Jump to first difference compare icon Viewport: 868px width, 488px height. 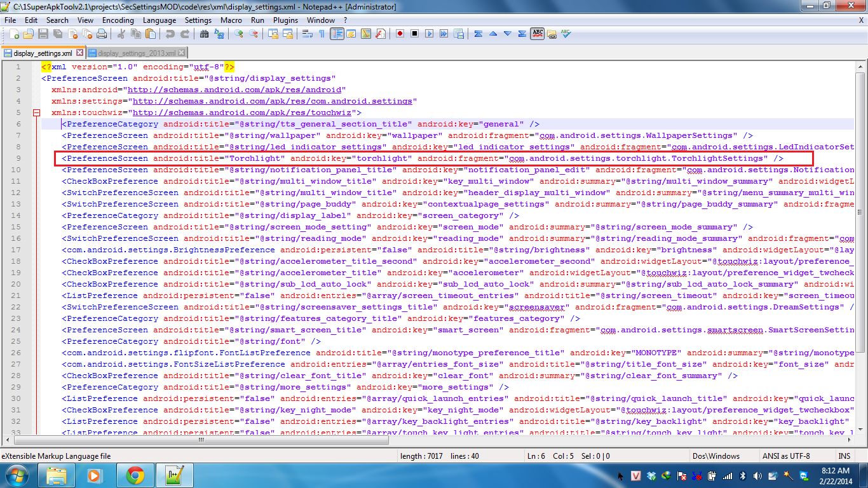tap(478, 34)
